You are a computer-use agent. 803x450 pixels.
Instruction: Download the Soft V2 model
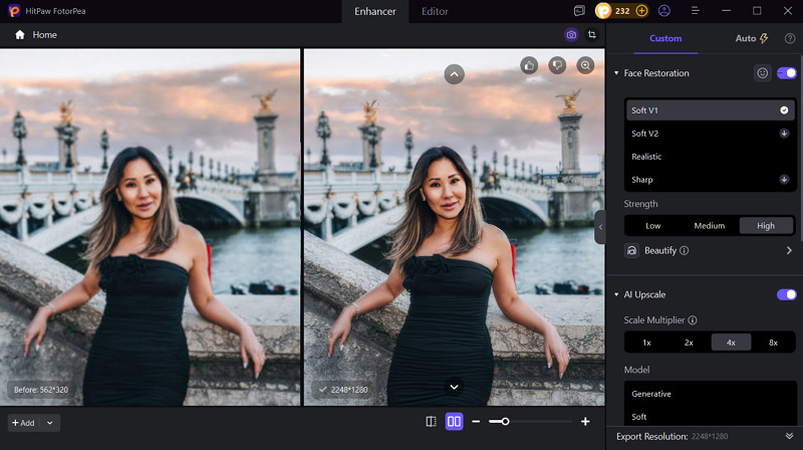click(x=784, y=133)
